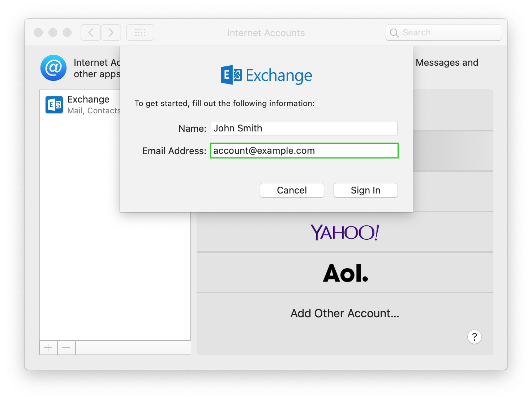Choose the Aol. account provider

tap(344, 273)
